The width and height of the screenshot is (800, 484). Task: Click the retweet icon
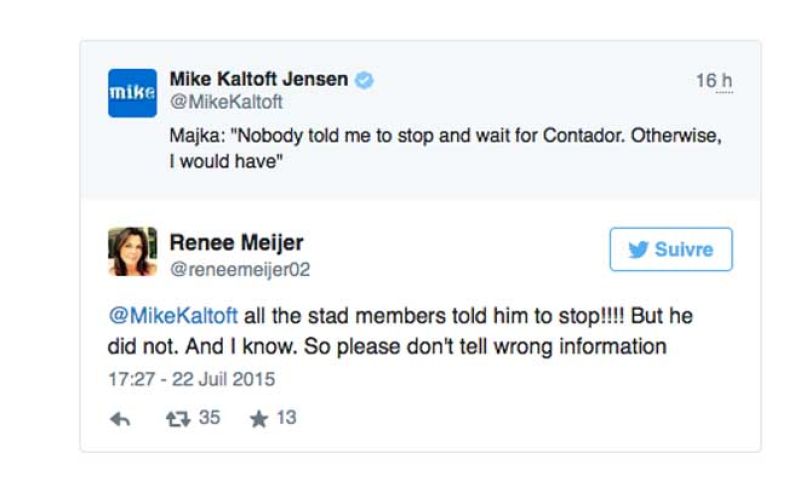(178, 419)
